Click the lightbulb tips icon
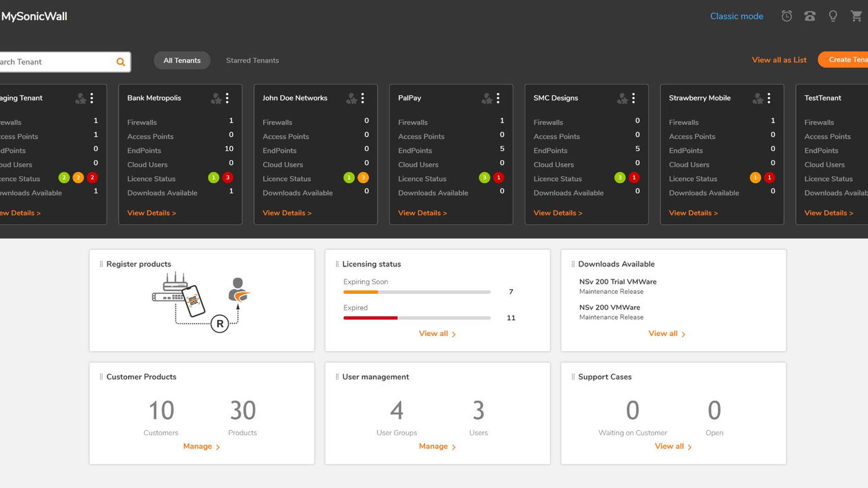Image resolution: width=868 pixels, height=488 pixels. click(x=832, y=15)
